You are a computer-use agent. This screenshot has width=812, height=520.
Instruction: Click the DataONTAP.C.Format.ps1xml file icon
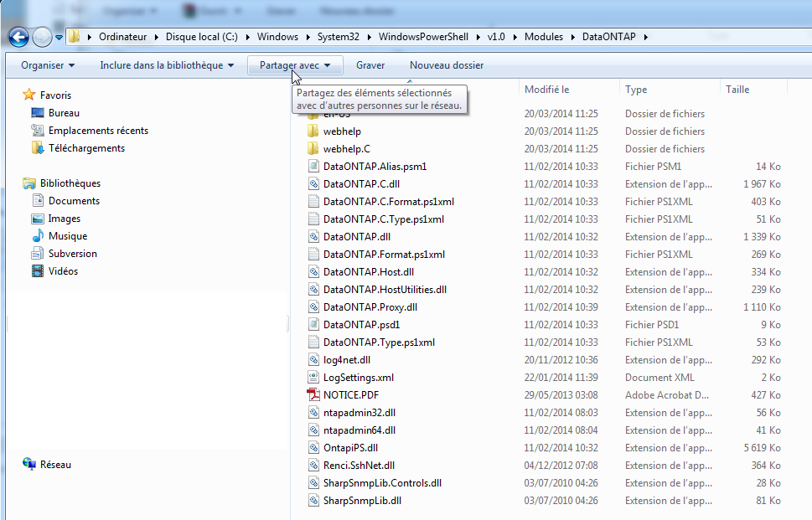313,201
